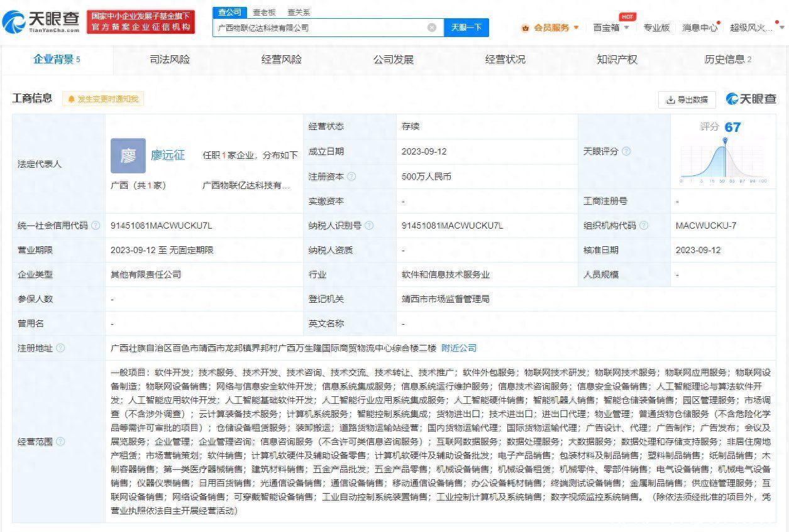Click the 500万人民币 registered capital value
Image resolution: width=789 pixels, height=532 pixels.
426,176
